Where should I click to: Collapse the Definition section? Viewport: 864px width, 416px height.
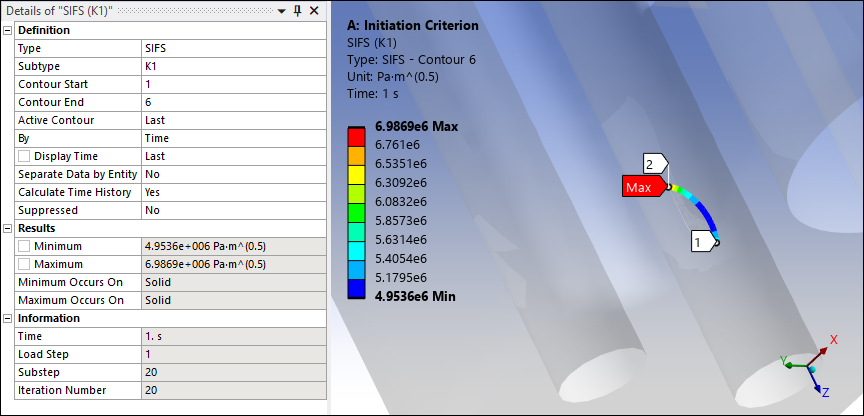click(x=8, y=30)
